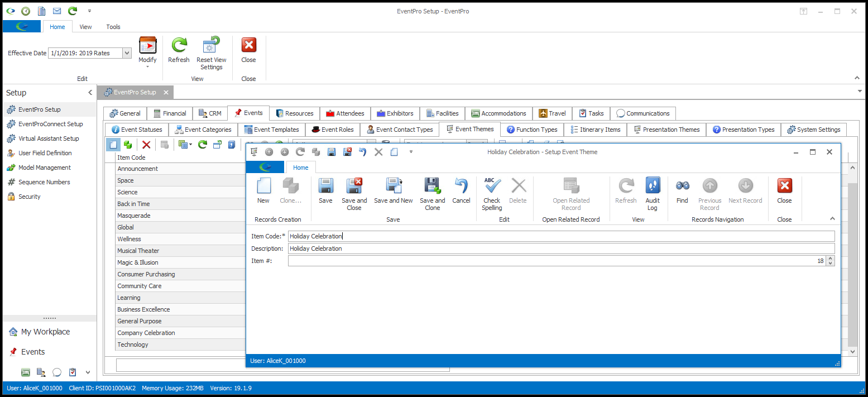868x397 pixels.
Task: Click Reset View Settings
Action: click(x=212, y=54)
